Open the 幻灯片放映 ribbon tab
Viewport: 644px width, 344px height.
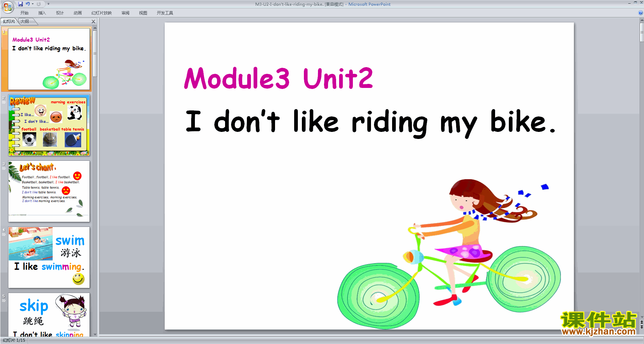[102, 13]
